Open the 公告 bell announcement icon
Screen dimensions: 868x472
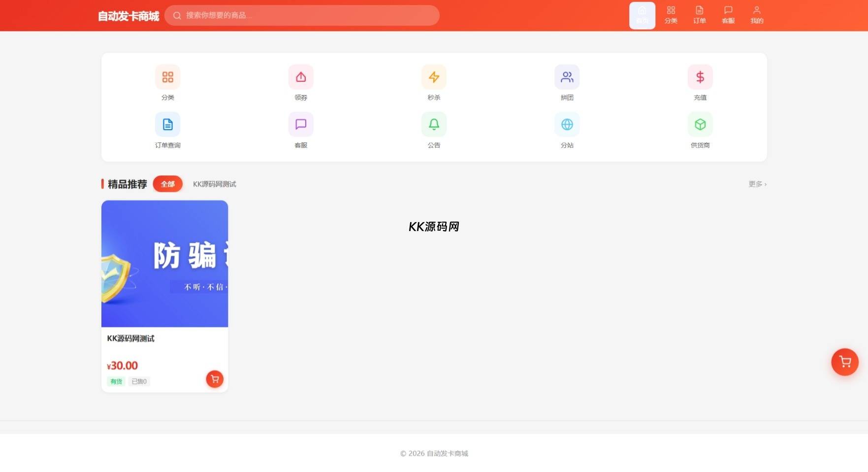coord(434,125)
